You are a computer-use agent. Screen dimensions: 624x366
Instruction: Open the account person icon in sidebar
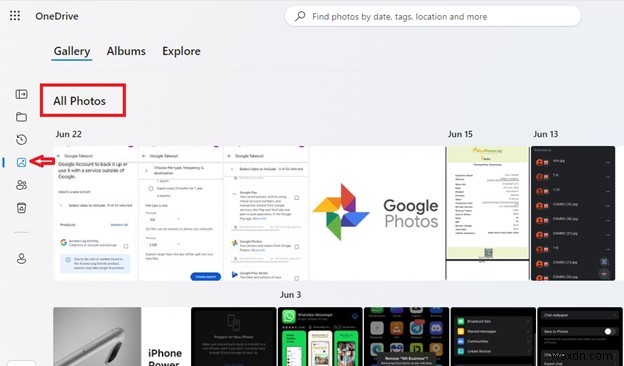21,259
